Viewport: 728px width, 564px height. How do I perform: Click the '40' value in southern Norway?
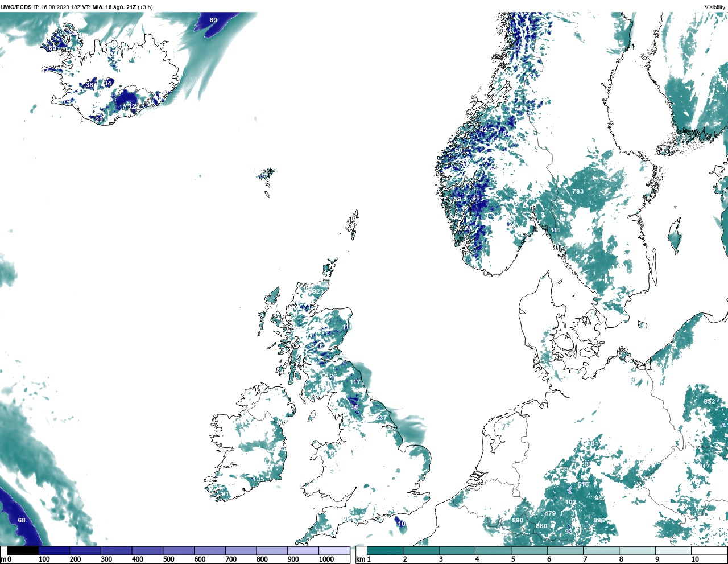coord(477,198)
